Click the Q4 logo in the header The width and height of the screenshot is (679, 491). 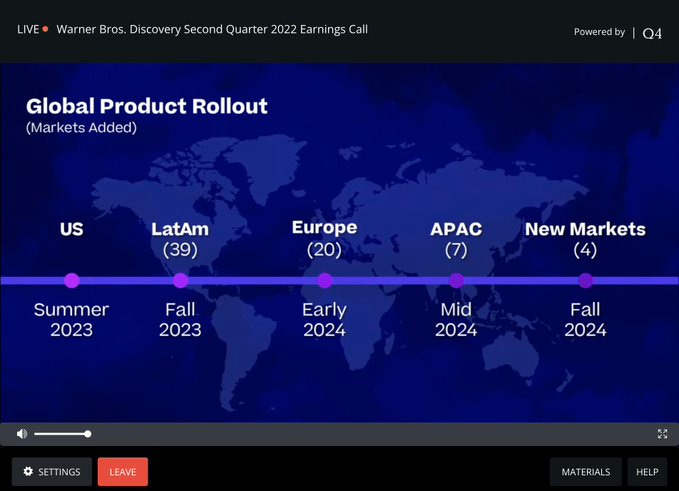coord(652,33)
